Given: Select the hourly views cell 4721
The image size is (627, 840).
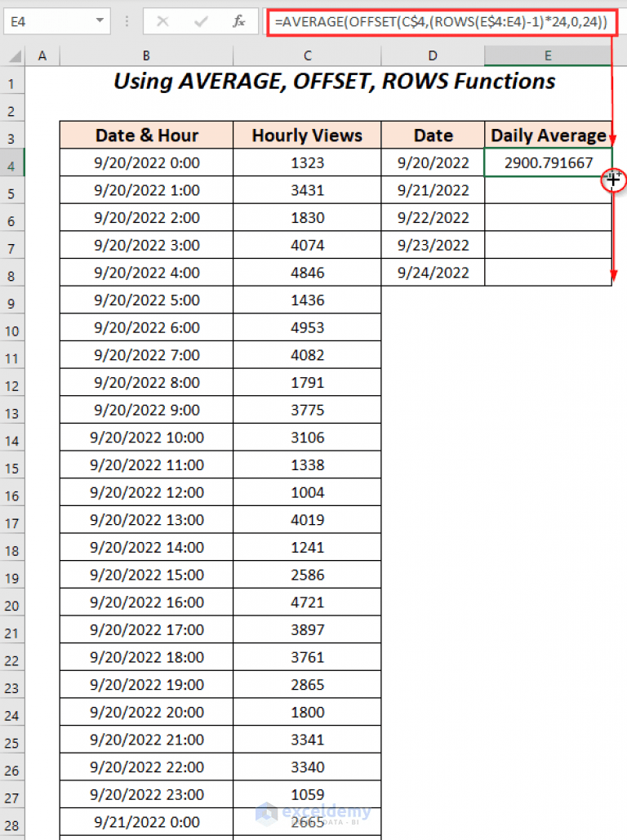Looking at the screenshot, I should [307, 602].
